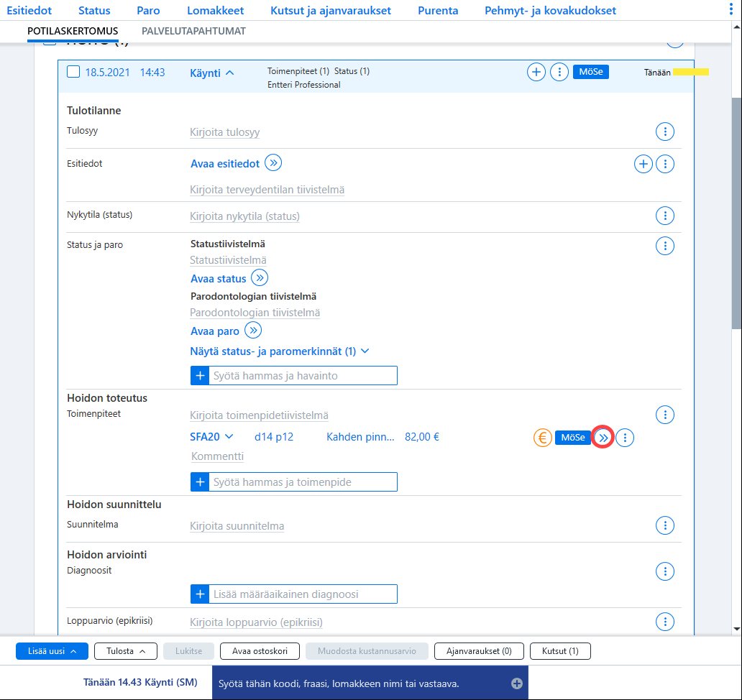Click the vertical scrollbar thumb
This screenshot has width=742, height=700.
click(x=736, y=213)
